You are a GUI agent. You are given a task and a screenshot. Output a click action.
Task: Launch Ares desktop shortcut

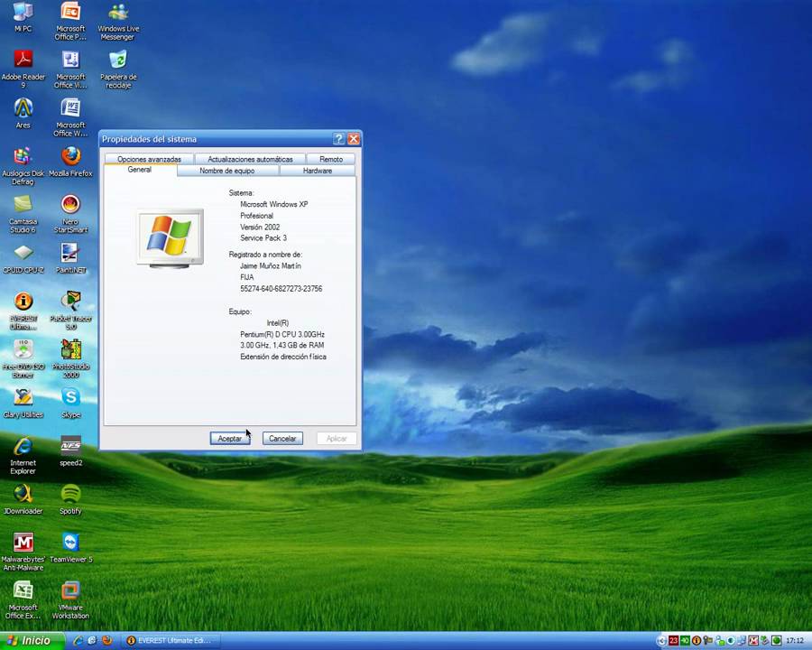tap(23, 113)
